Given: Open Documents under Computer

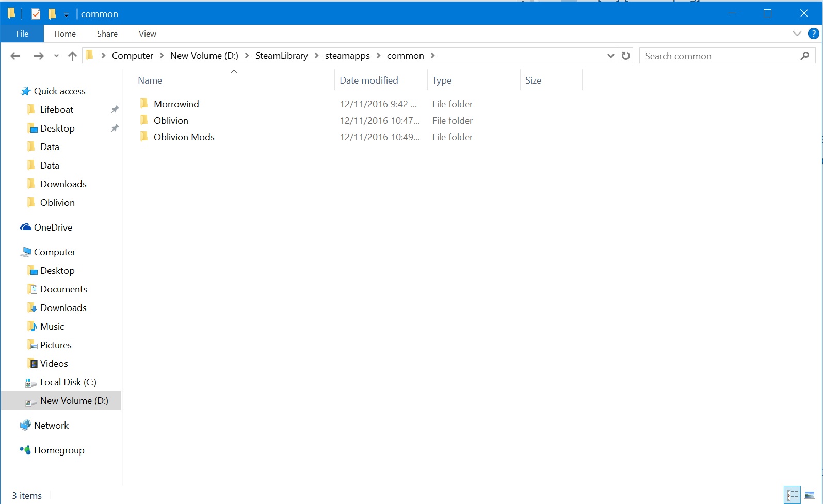Looking at the screenshot, I should 64,289.
